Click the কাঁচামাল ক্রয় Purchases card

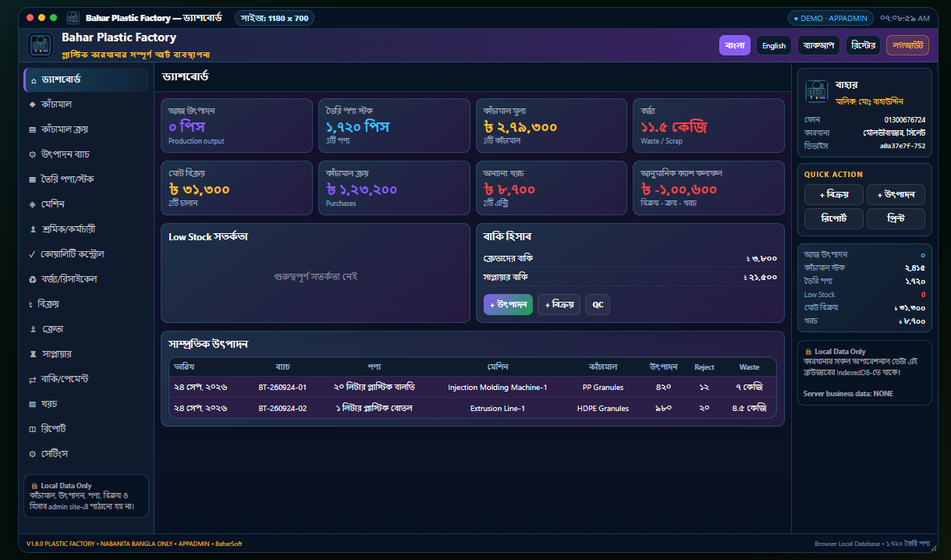click(x=394, y=188)
